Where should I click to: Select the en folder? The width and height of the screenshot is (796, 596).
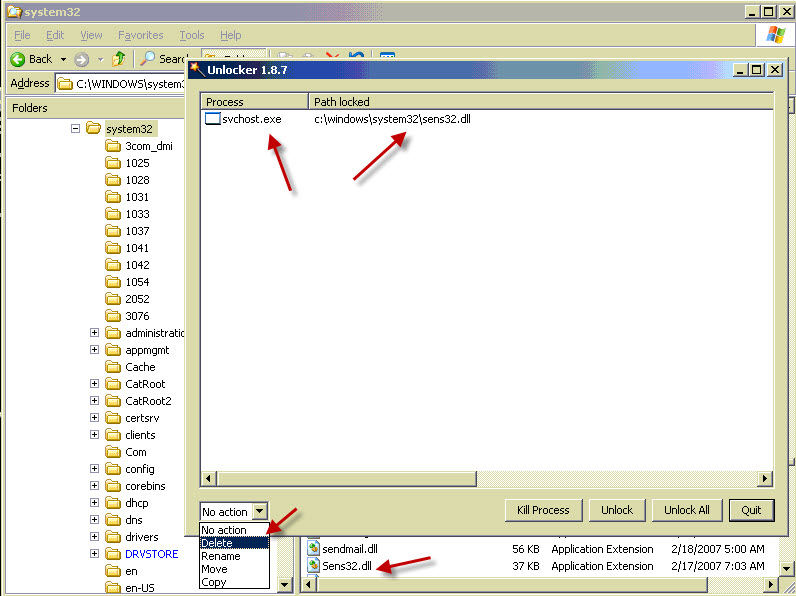131,571
